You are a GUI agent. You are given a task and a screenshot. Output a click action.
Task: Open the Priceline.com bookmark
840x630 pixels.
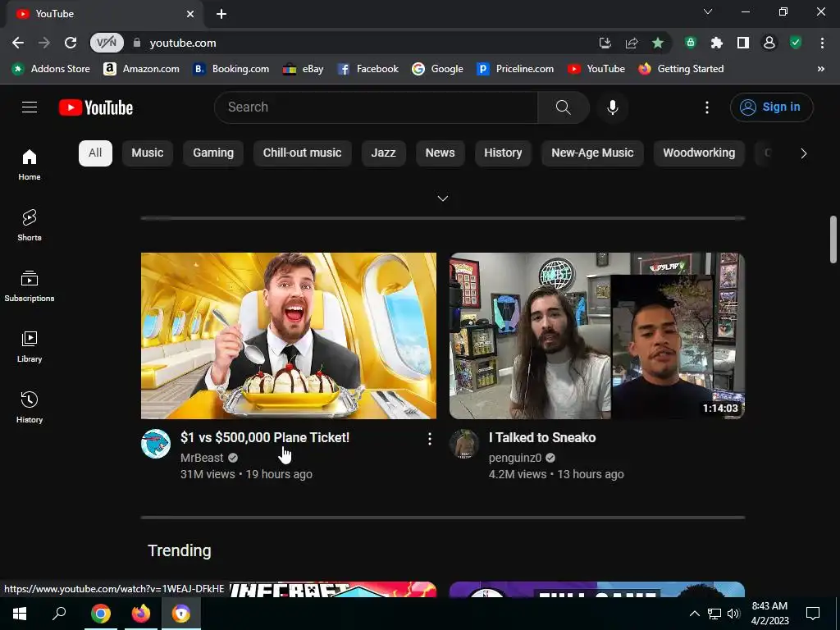point(515,69)
